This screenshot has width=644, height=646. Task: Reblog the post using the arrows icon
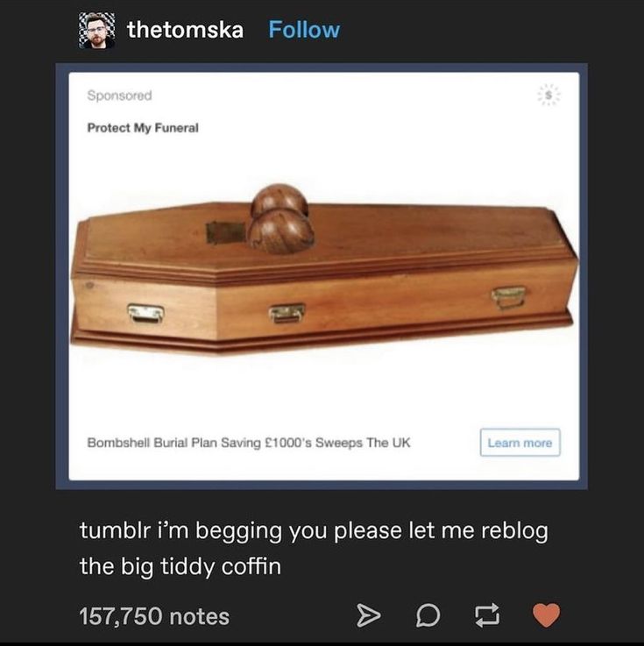coord(487,615)
